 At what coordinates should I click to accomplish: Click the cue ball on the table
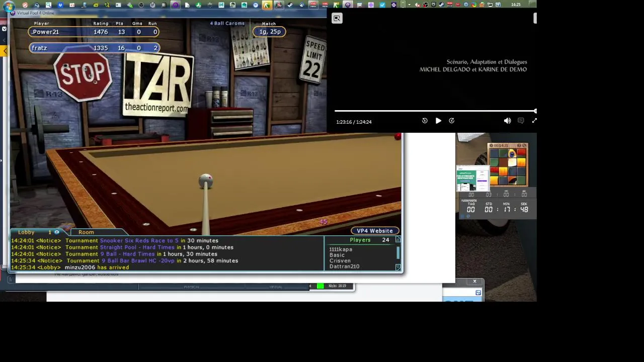click(x=205, y=181)
